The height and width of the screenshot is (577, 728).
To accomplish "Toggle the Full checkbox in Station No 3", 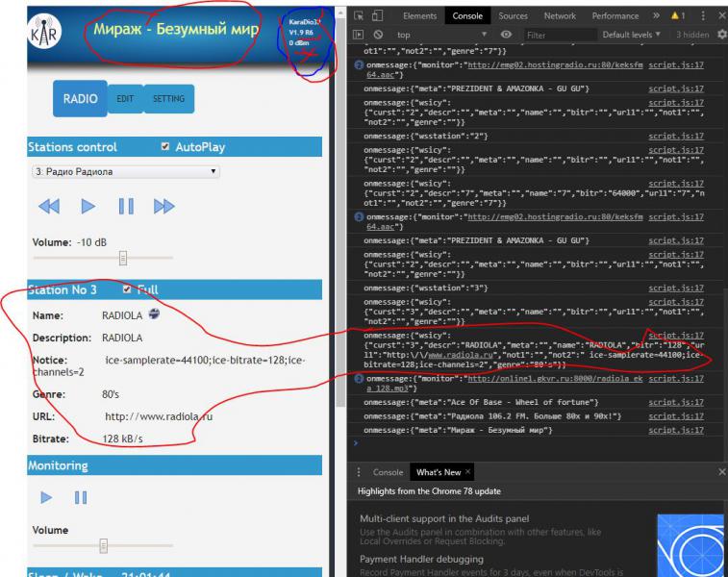I will coord(127,289).
